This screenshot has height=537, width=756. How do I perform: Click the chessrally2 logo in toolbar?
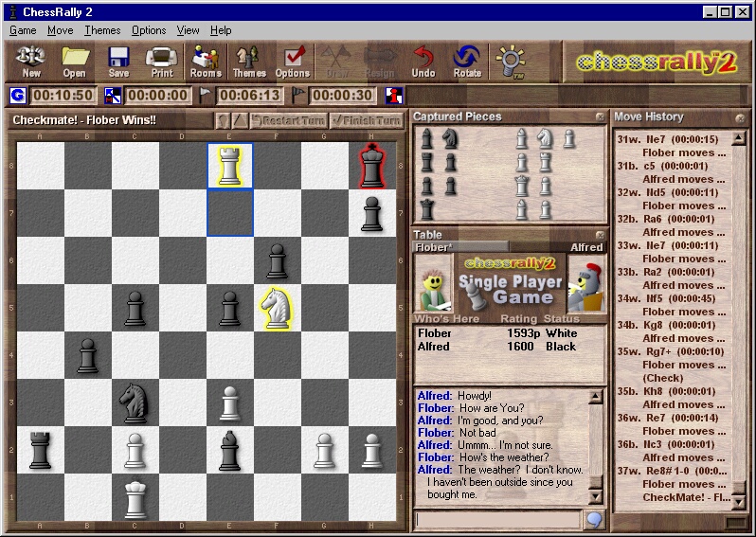pyautogui.click(x=657, y=62)
